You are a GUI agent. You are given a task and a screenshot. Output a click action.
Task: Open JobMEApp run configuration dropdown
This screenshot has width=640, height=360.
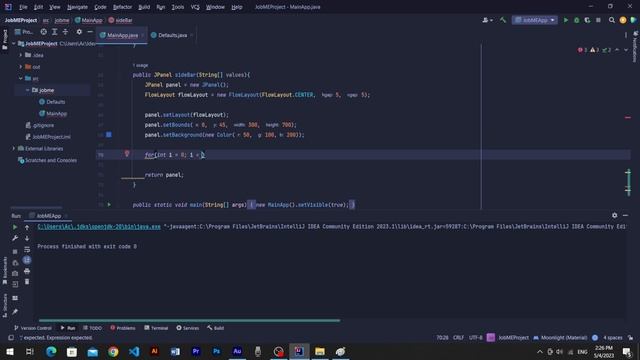click(x=535, y=20)
